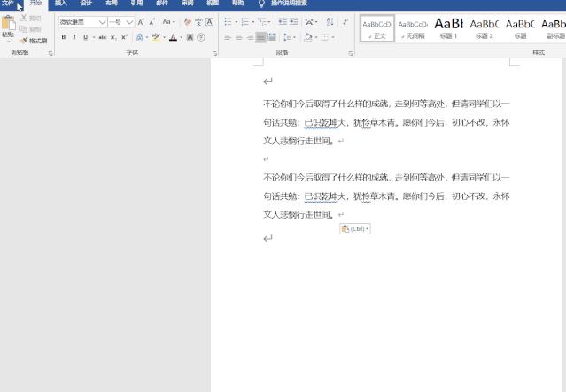Switch to the Insert (插入) tab
The image size is (566, 392).
(60, 4)
